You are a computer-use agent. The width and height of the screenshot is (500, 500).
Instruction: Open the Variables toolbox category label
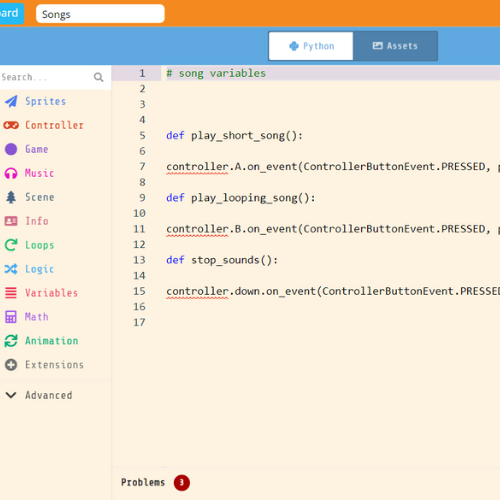51,293
